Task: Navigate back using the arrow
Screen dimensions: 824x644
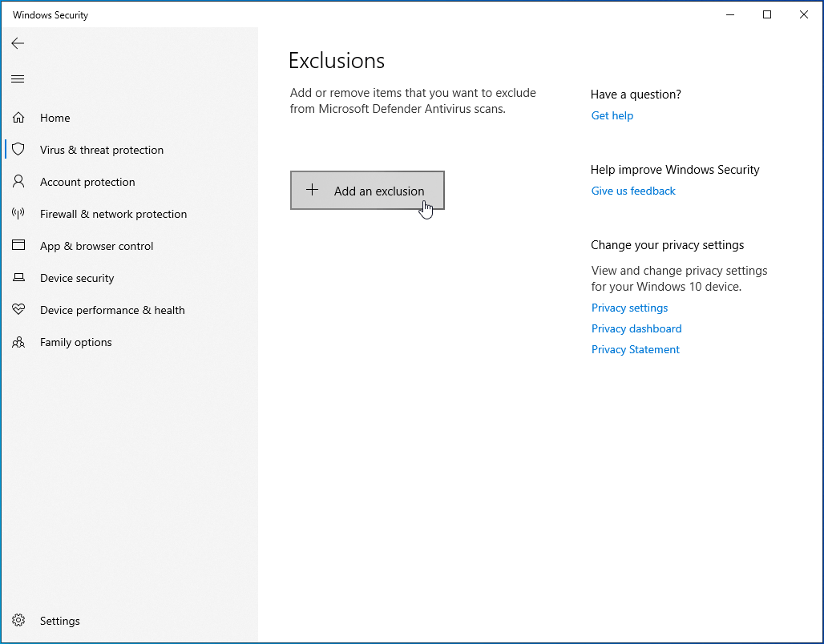Action: pos(18,43)
